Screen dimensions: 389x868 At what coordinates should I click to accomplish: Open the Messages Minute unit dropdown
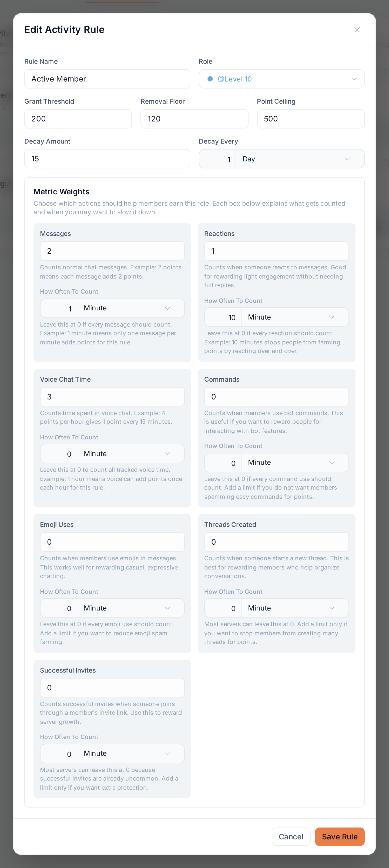tap(130, 308)
